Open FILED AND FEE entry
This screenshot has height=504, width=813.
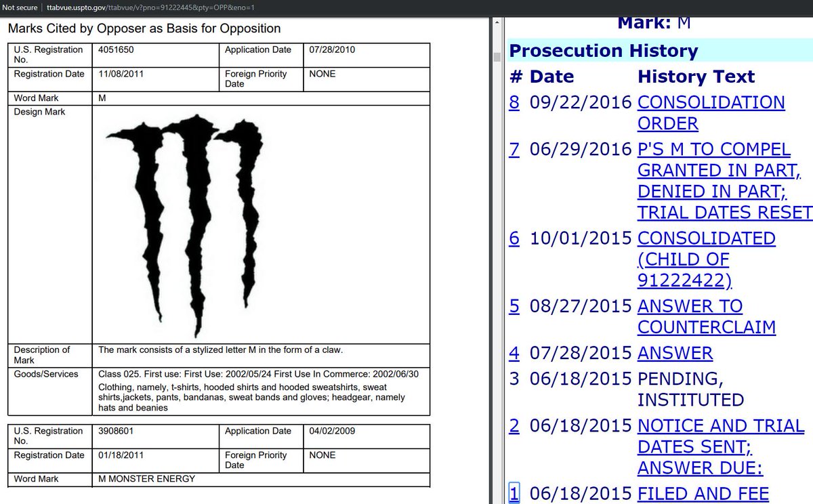[x=703, y=493]
